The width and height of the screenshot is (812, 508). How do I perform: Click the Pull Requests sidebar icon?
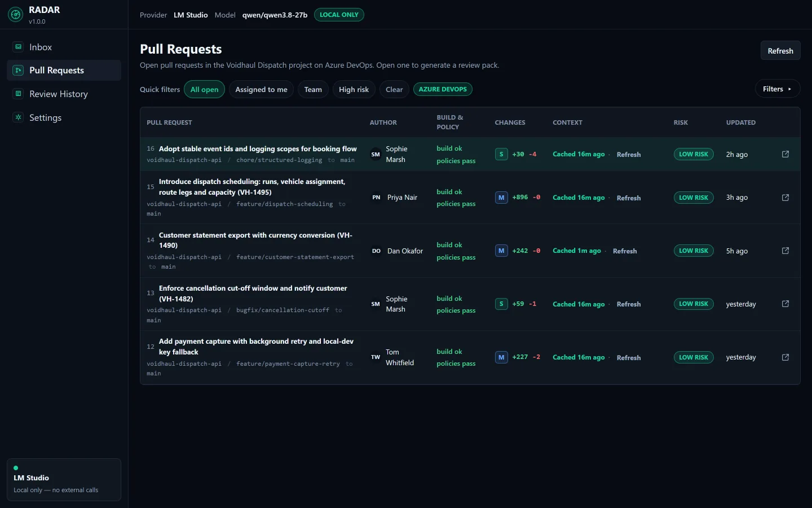point(19,70)
